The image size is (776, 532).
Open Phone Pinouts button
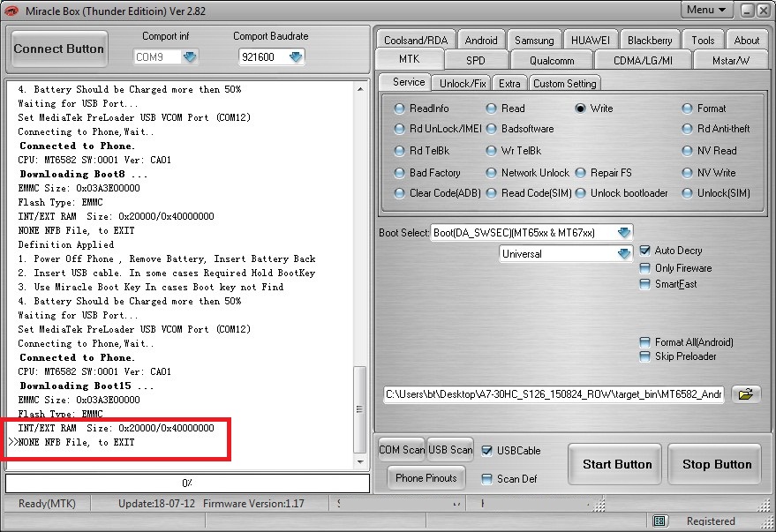click(x=426, y=478)
